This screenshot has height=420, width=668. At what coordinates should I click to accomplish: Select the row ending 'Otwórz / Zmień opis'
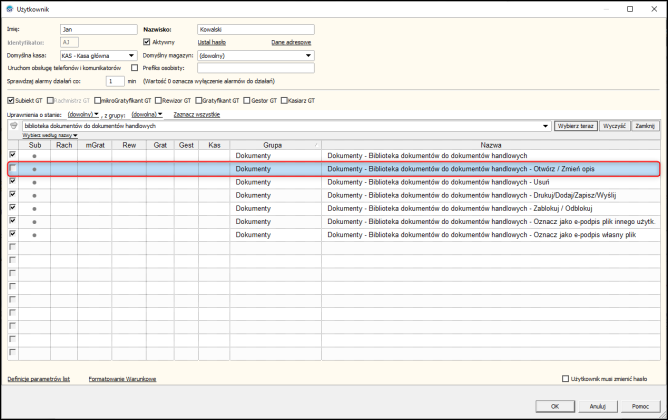tap(334, 169)
